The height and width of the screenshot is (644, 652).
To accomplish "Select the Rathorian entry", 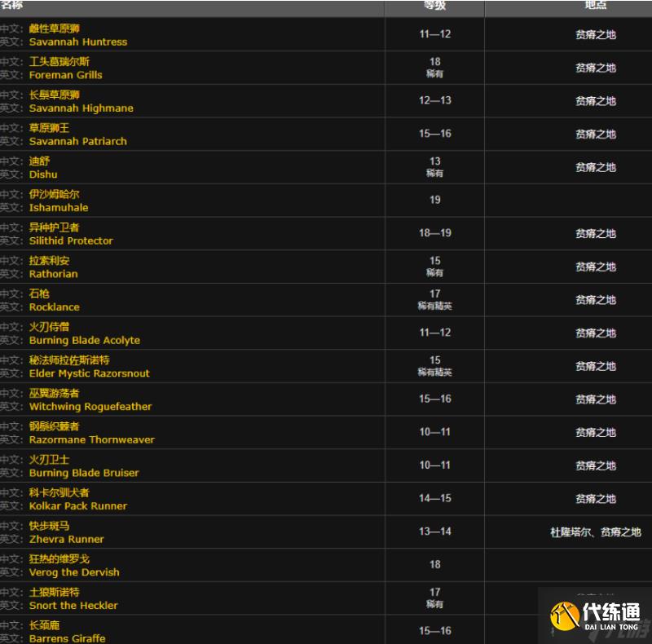I will 53,274.
